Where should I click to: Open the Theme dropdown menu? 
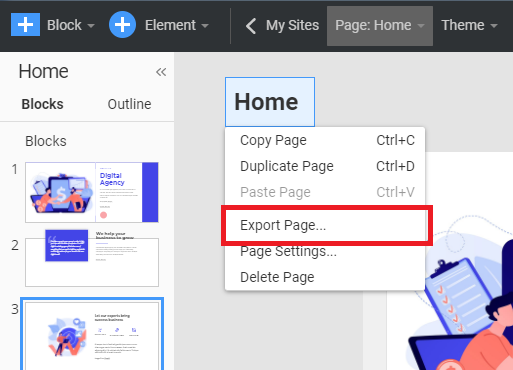pos(469,25)
